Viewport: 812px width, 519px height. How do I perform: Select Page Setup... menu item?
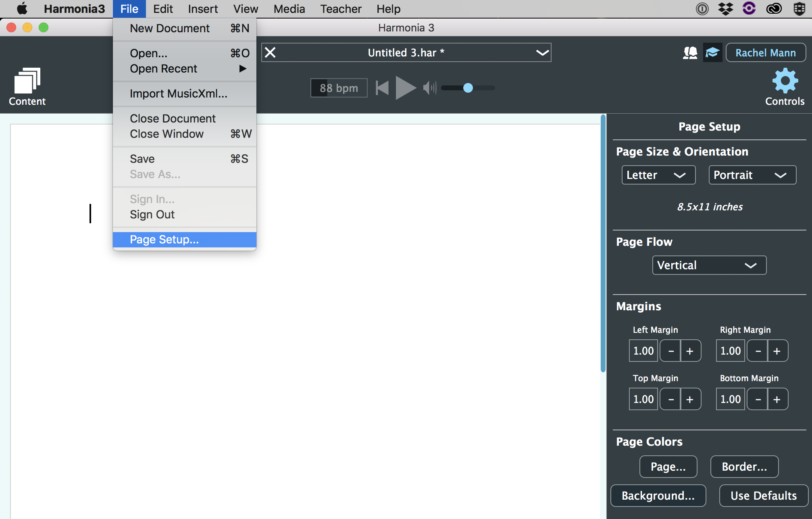[185, 239]
